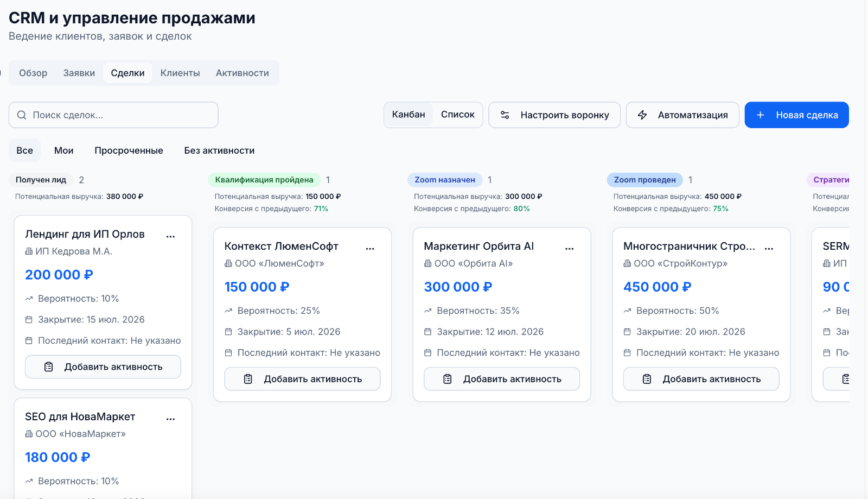Open the Лендинг для ИП Орлов title
868x499 pixels.
85,234
